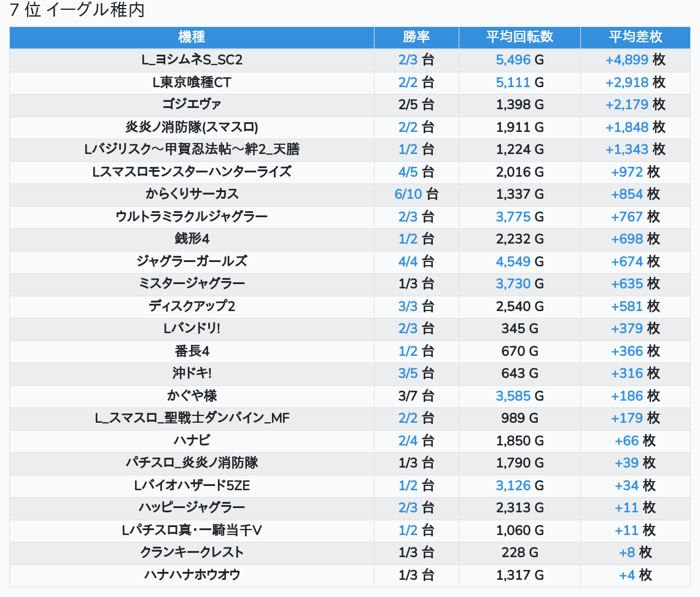Click the "+674 枚" difference value
The image size is (700, 597).
636,261
